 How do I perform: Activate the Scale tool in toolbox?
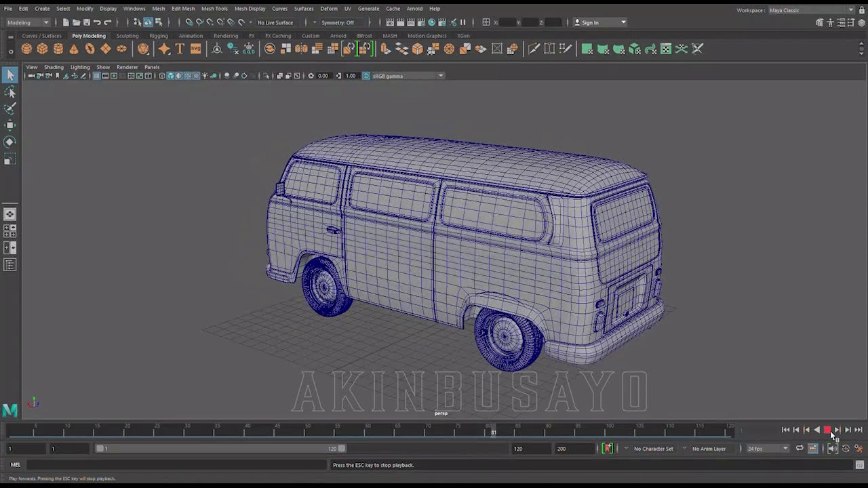(x=10, y=159)
